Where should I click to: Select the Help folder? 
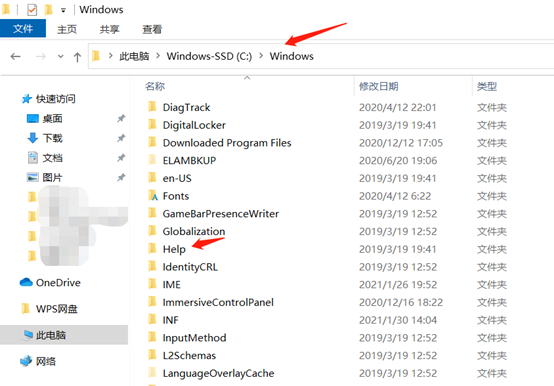pos(174,249)
